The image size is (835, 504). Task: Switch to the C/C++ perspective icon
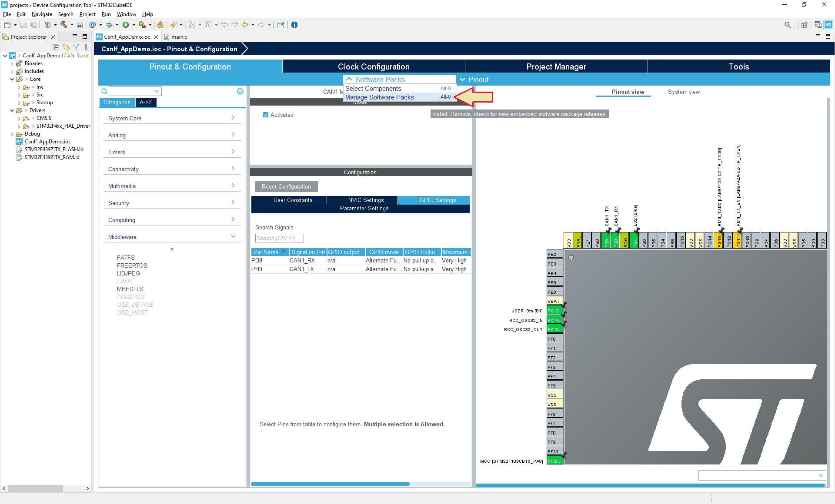[x=818, y=25]
